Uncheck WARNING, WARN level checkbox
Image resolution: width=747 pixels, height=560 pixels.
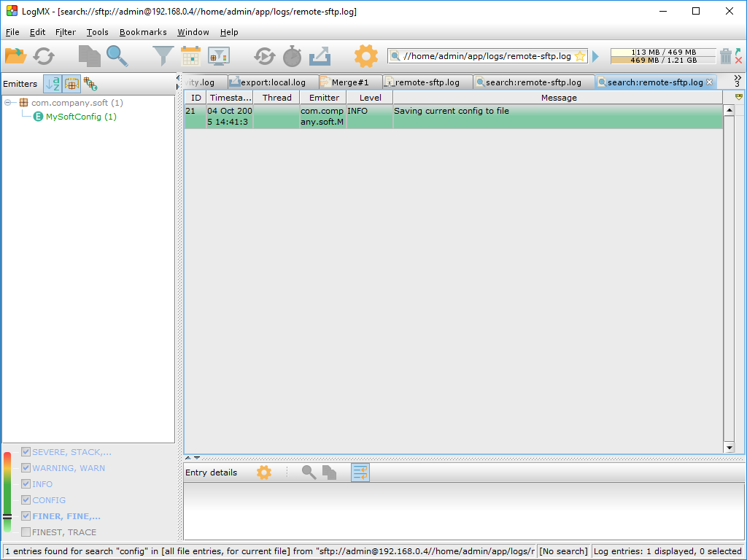pyautogui.click(x=26, y=468)
